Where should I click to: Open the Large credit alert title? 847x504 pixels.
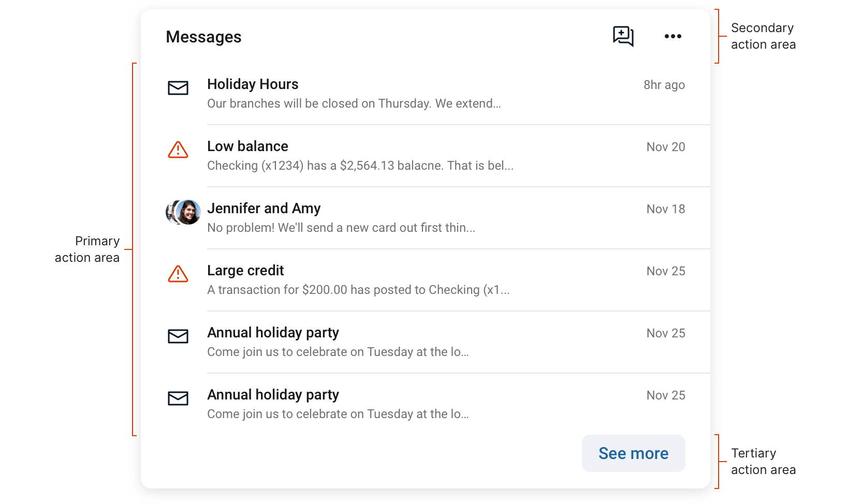[245, 271]
